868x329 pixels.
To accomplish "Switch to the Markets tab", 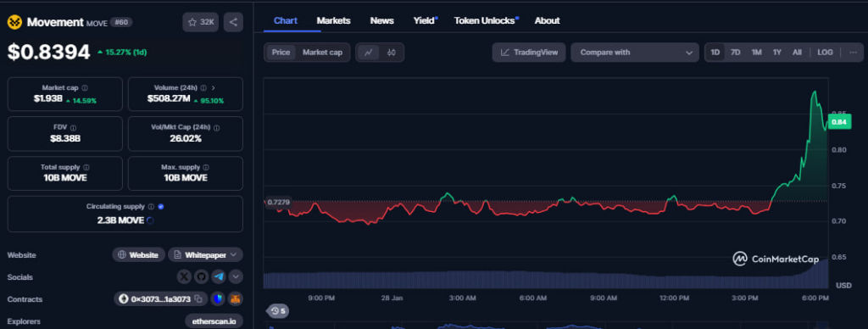I will (x=333, y=20).
